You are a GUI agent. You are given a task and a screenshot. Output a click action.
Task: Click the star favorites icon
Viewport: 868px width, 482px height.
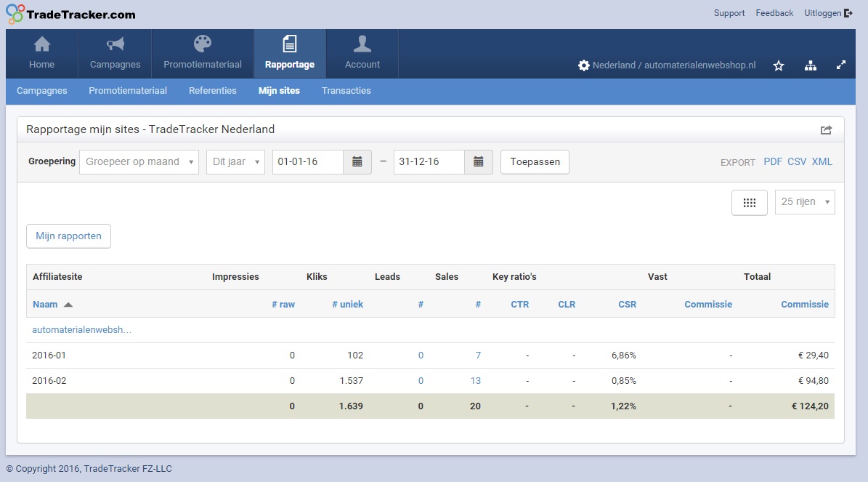779,66
